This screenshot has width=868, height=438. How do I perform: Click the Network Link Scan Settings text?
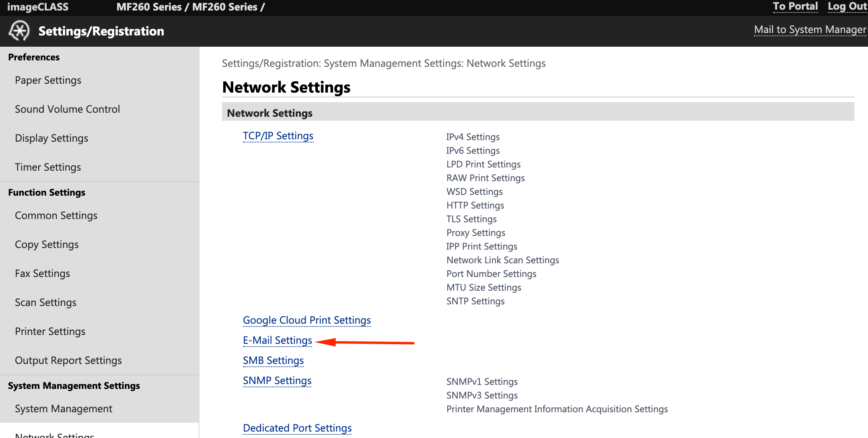(x=503, y=260)
